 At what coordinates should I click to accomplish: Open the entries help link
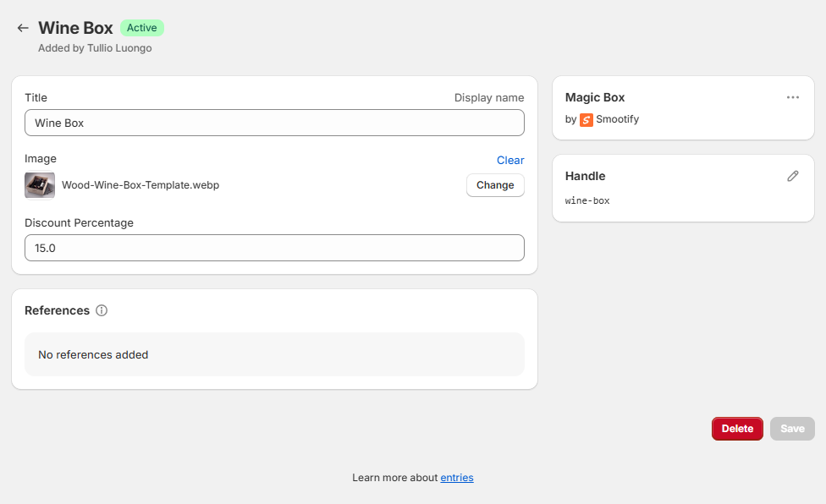[x=456, y=478]
